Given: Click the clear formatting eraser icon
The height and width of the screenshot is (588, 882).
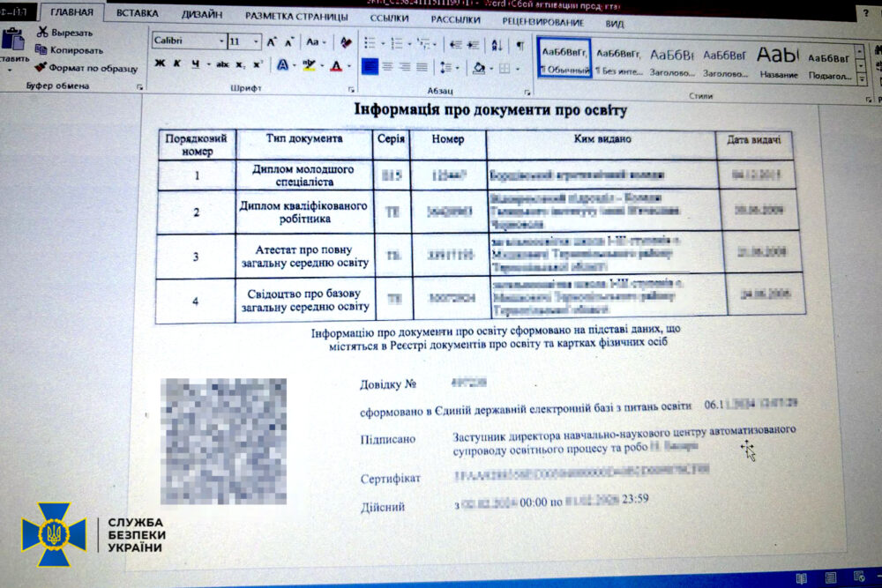Looking at the screenshot, I should coord(346,42).
